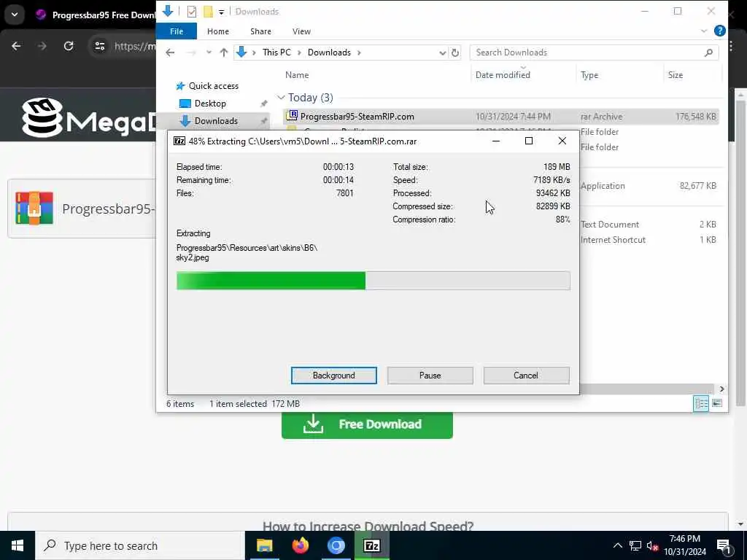Show hidden system tray icons
This screenshot has width=747, height=560.
tap(617, 545)
